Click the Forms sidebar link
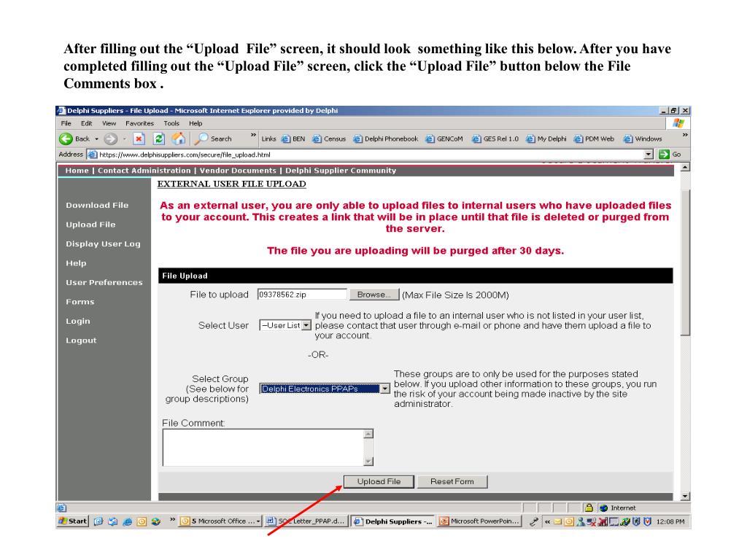Image resolution: width=747 pixels, height=560 pixels. click(80, 302)
